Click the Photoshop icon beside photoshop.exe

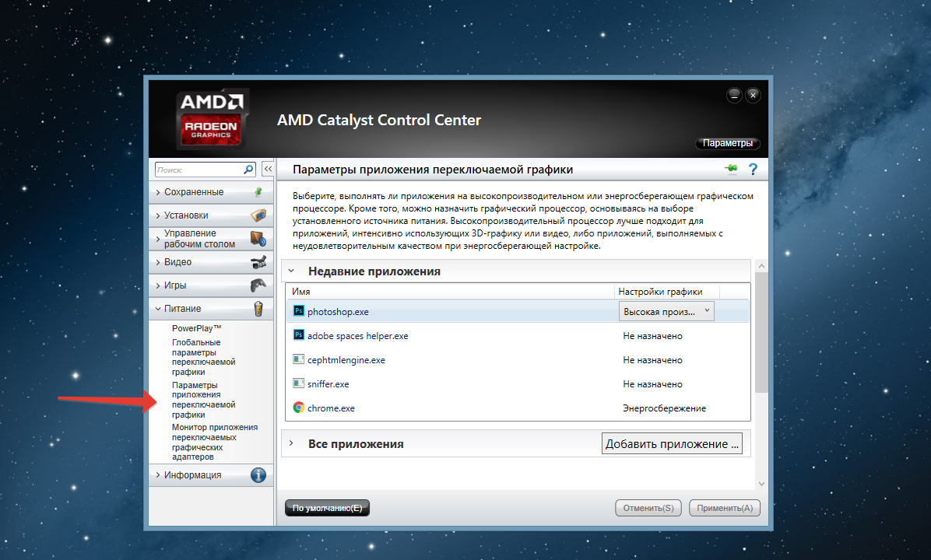pyautogui.click(x=298, y=311)
